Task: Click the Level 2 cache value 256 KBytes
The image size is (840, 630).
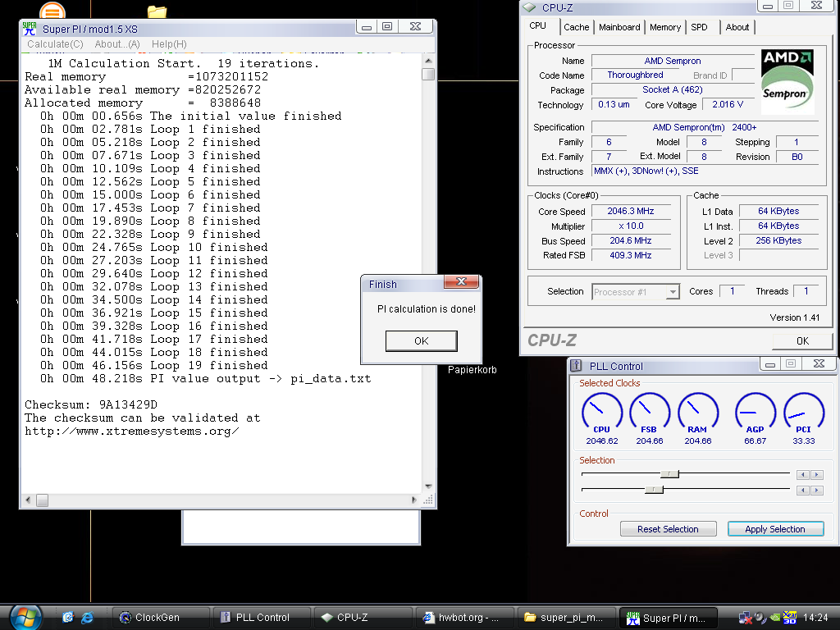Action: [778, 240]
